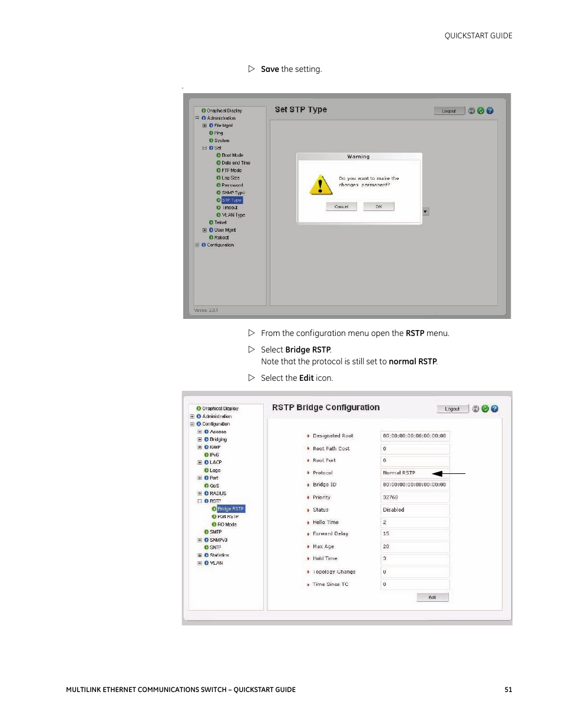Expand the VLAN tree node
Screen dimensions: 562x728
[200, 563]
